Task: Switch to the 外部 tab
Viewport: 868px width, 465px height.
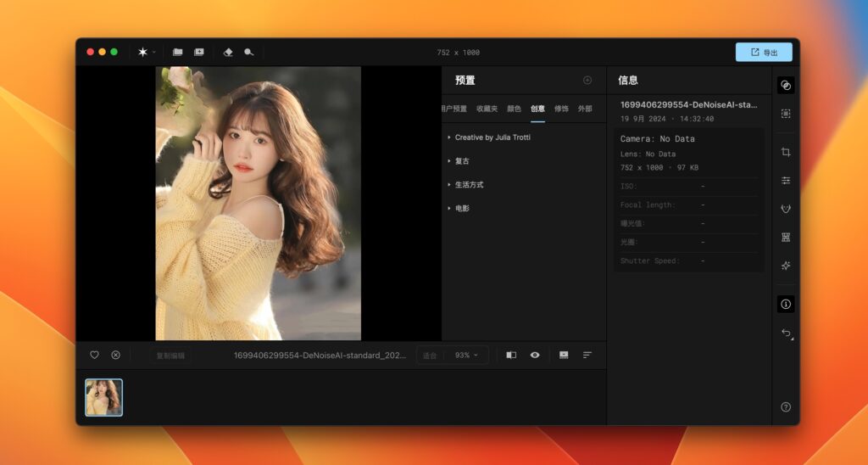Action: 585,109
